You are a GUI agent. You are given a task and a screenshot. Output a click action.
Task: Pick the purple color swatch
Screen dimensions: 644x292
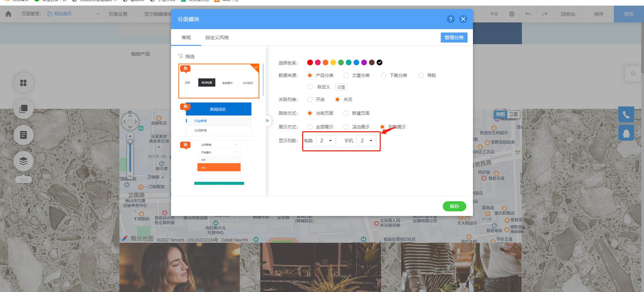(364, 62)
